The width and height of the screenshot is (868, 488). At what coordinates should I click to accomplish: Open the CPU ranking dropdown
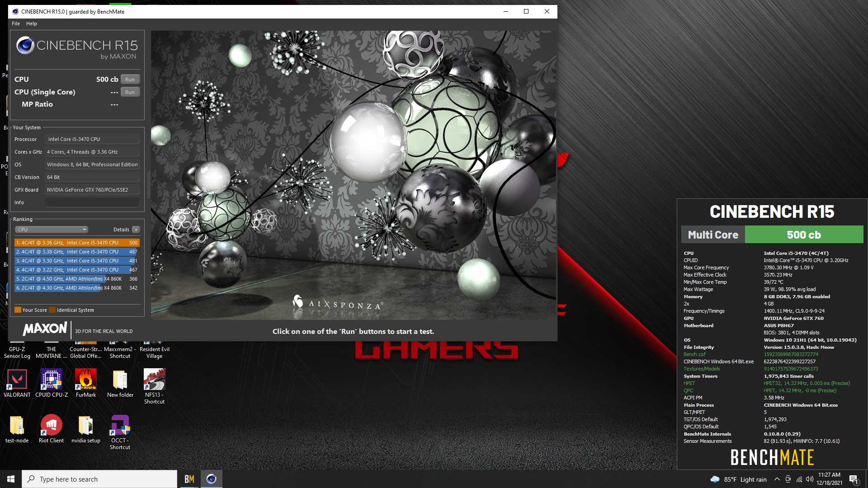click(52, 230)
